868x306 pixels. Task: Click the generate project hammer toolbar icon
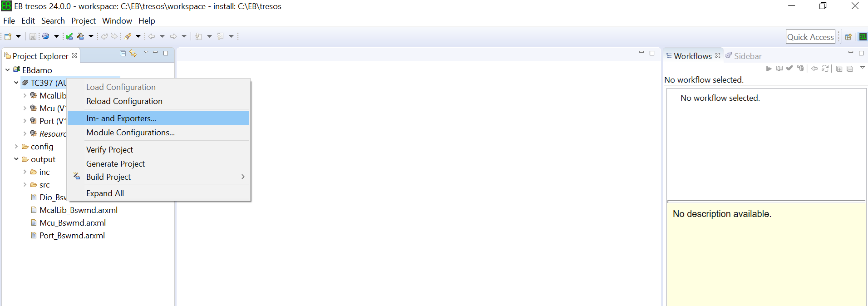point(80,36)
